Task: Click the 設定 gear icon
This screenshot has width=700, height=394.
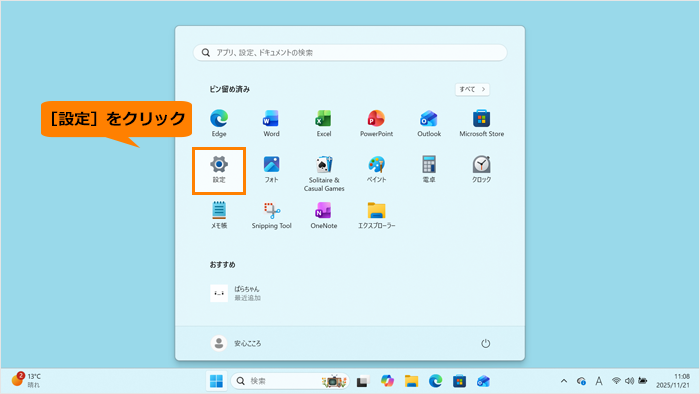Action: pos(219,165)
